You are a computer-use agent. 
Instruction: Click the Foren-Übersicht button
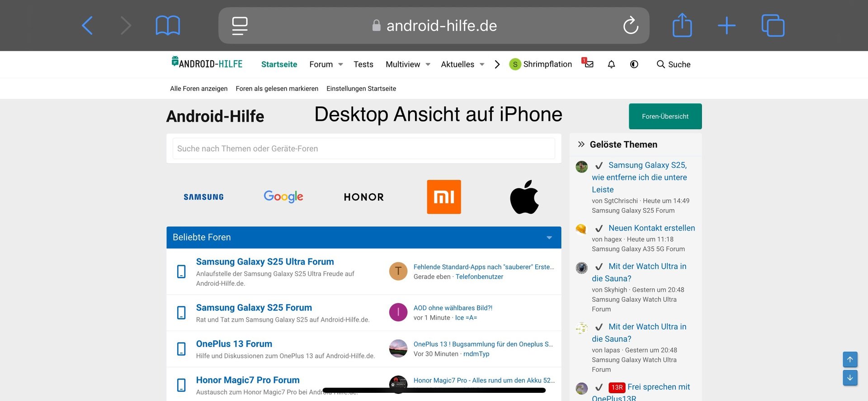click(x=665, y=116)
